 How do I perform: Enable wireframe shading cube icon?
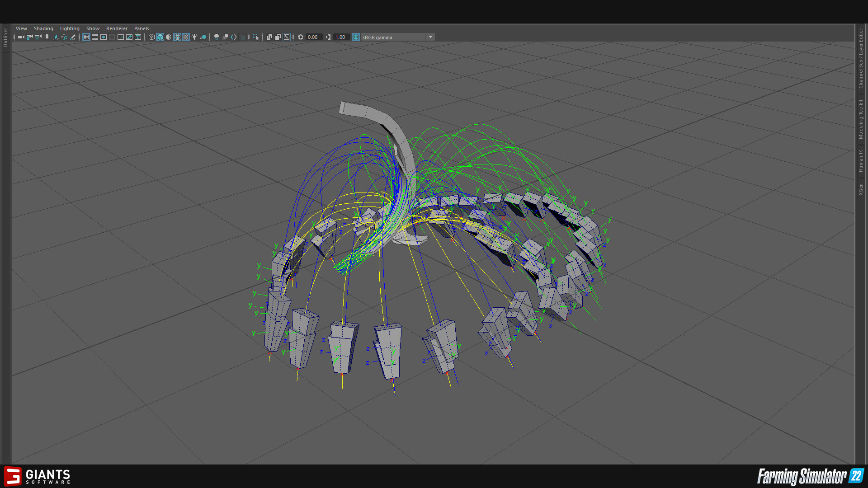click(x=151, y=37)
